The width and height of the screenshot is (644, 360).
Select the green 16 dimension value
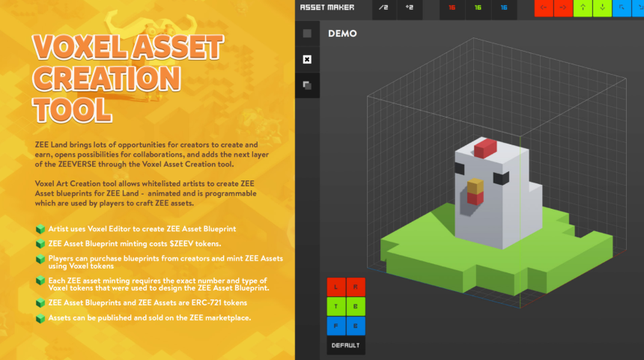[x=478, y=8]
